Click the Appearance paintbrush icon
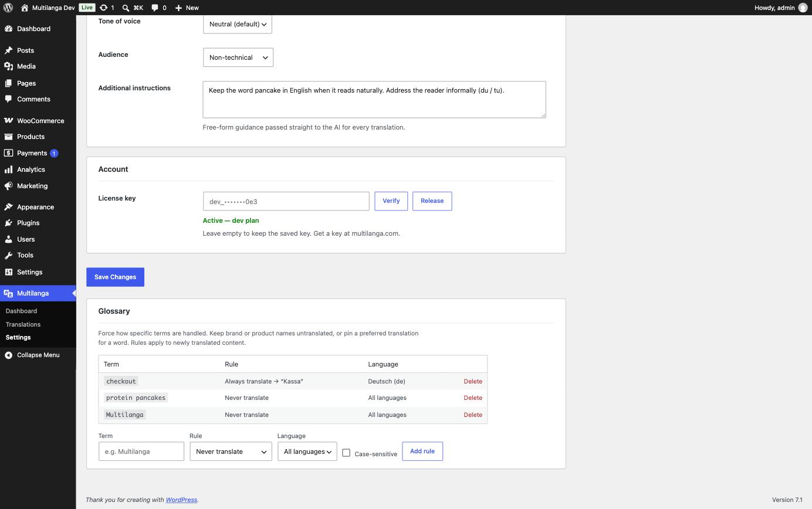 coord(9,207)
